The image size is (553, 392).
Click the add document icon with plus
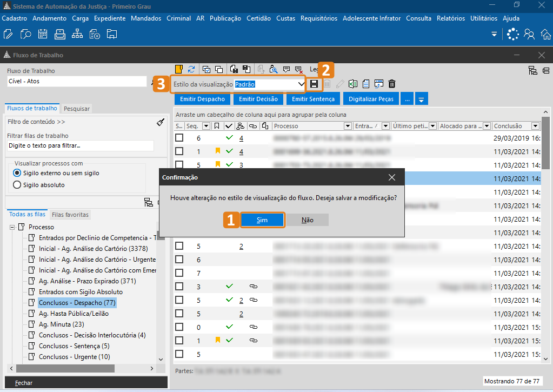coord(95,34)
